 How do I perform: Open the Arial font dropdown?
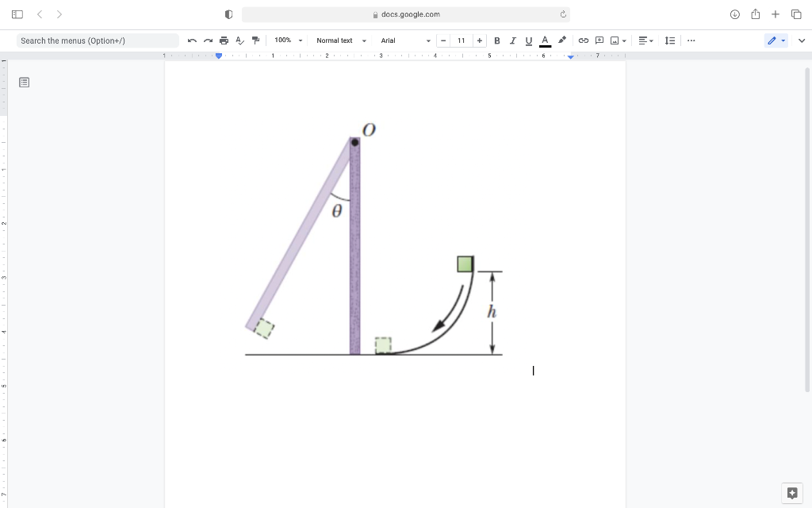(405, 40)
